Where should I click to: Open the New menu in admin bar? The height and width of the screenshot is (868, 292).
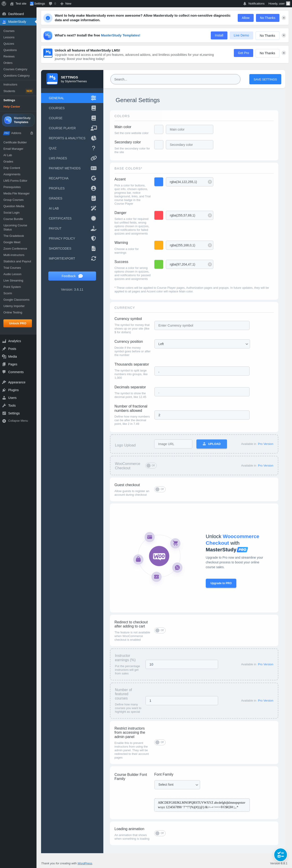pos(66,3)
